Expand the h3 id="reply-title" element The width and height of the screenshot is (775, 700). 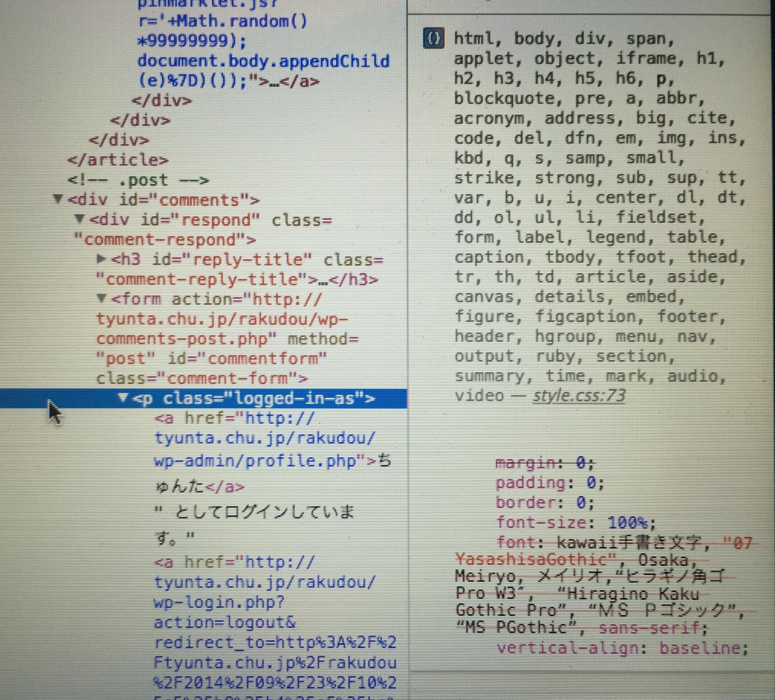(x=101, y=259)
